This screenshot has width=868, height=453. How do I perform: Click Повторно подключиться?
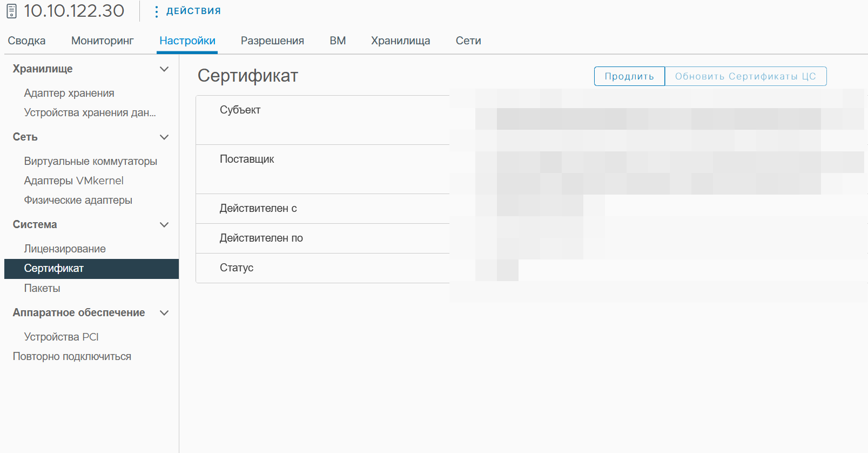click(x=72, y=356)
